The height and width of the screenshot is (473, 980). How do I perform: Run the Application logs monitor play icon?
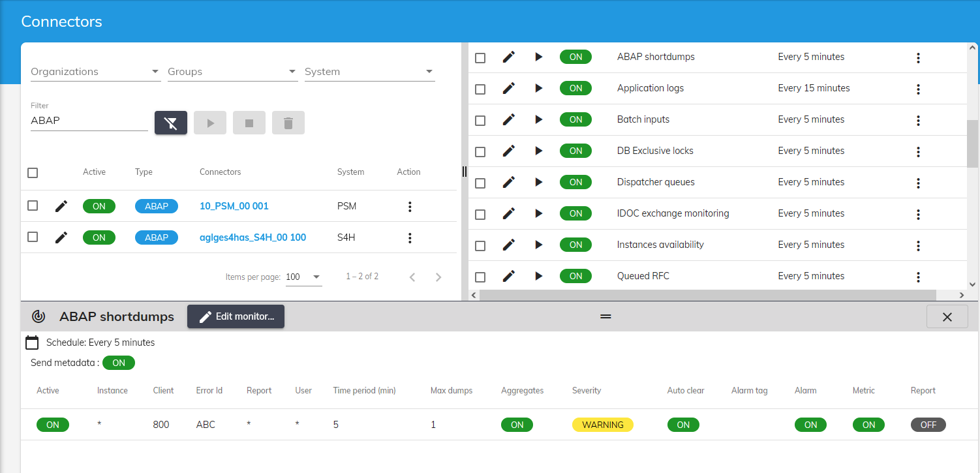click(x=538, y=88)
